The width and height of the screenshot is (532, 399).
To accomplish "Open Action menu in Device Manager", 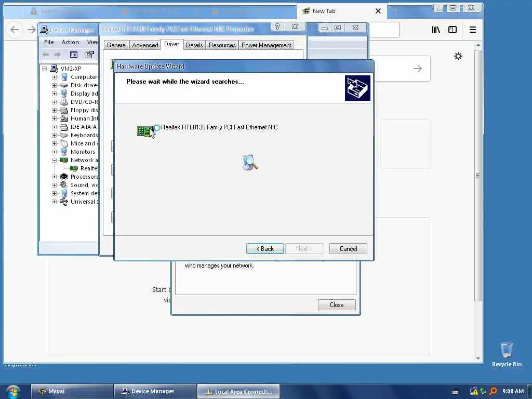I will tap(70, 42).
